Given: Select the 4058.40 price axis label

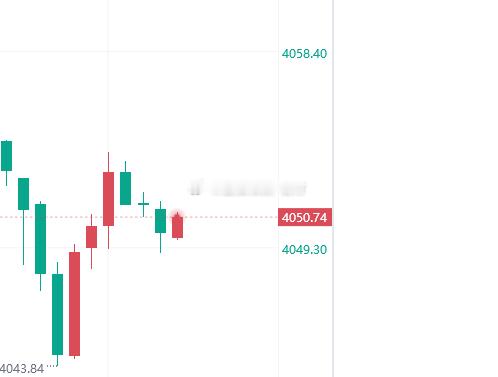Looking at the screenshot, I should pyautogui.click(x=304, y=53).
